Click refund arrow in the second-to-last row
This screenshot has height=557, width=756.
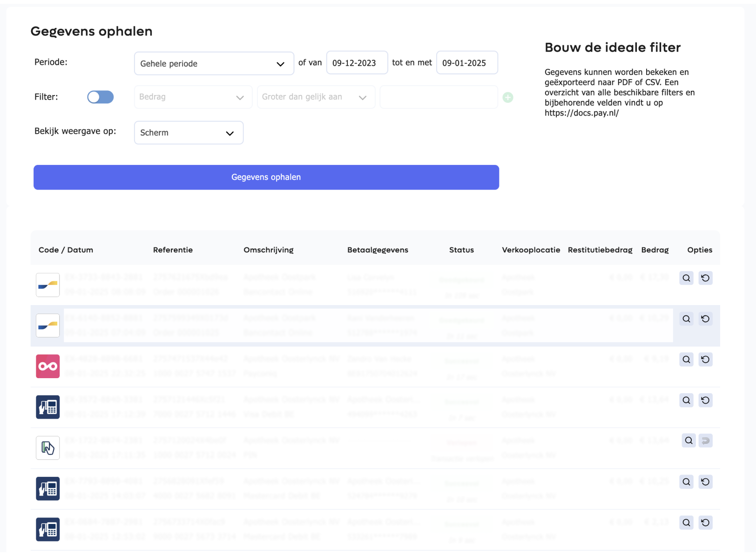pos(705,482)
